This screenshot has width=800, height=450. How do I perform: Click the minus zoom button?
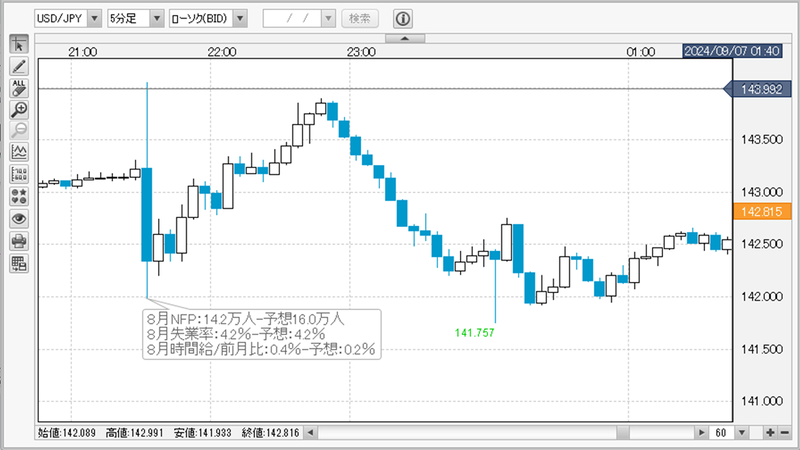tap(784, 433)
